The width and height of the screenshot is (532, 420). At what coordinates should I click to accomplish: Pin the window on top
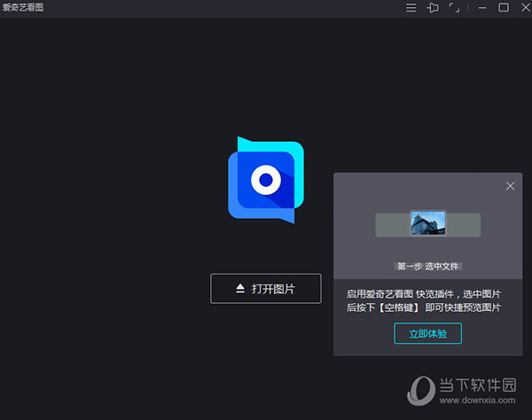(x=433, y=7)
